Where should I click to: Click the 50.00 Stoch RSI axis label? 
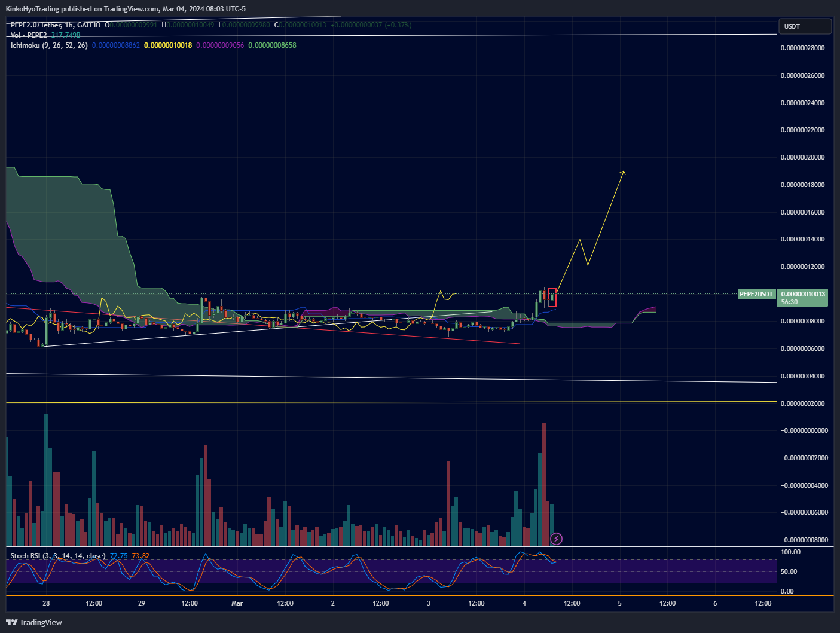click(789, 571)
